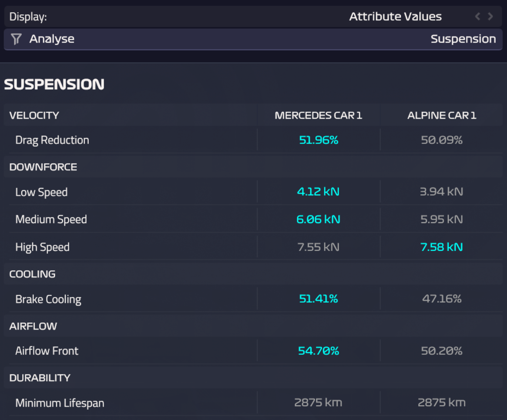Select the Medium Speed value 6.06 kN
The height and width of the screenshot is (420, 507).
[318, 220]
